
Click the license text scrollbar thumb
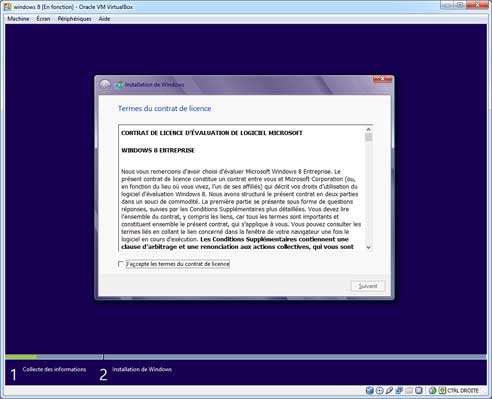[x=368, y=137]
